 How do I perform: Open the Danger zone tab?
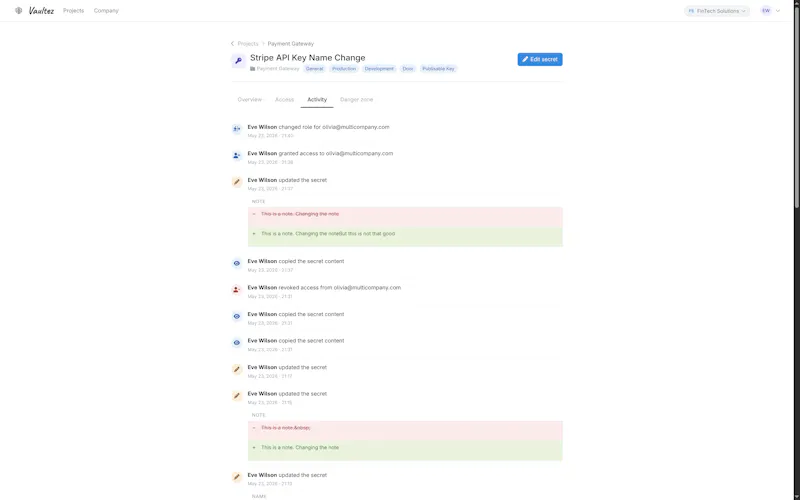[356, 99]
